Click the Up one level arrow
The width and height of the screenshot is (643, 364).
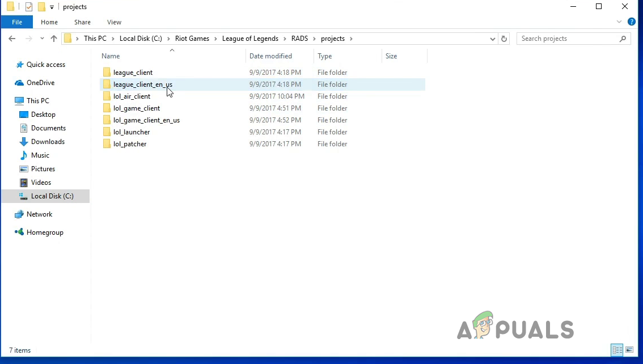tap(54, 39)
